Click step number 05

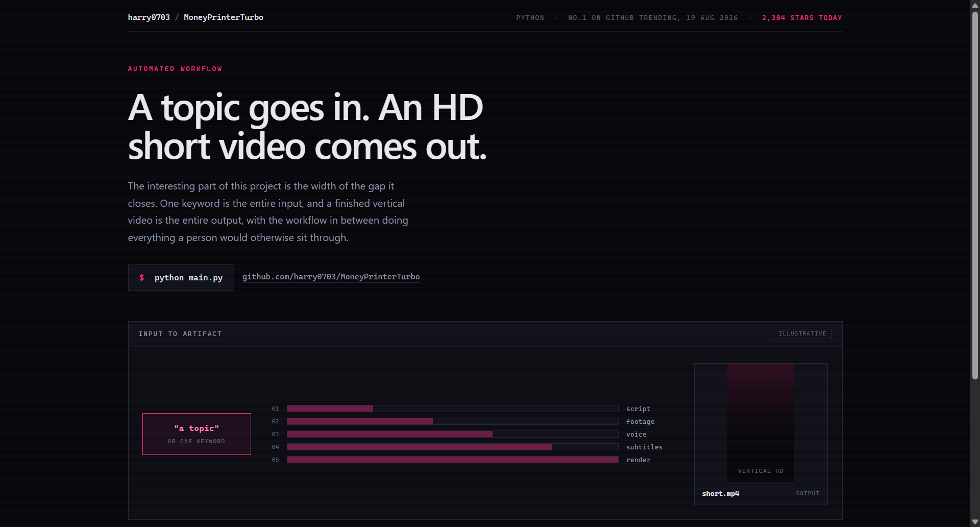coord(275,460)
